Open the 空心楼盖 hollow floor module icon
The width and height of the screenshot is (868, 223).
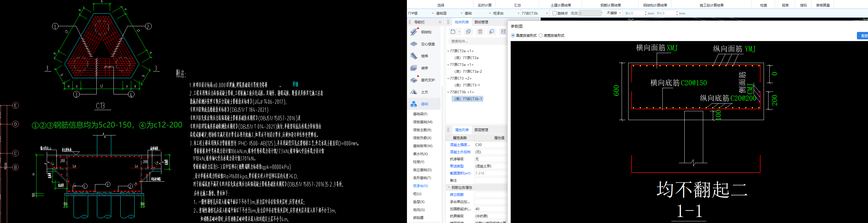tap(414, 44)
